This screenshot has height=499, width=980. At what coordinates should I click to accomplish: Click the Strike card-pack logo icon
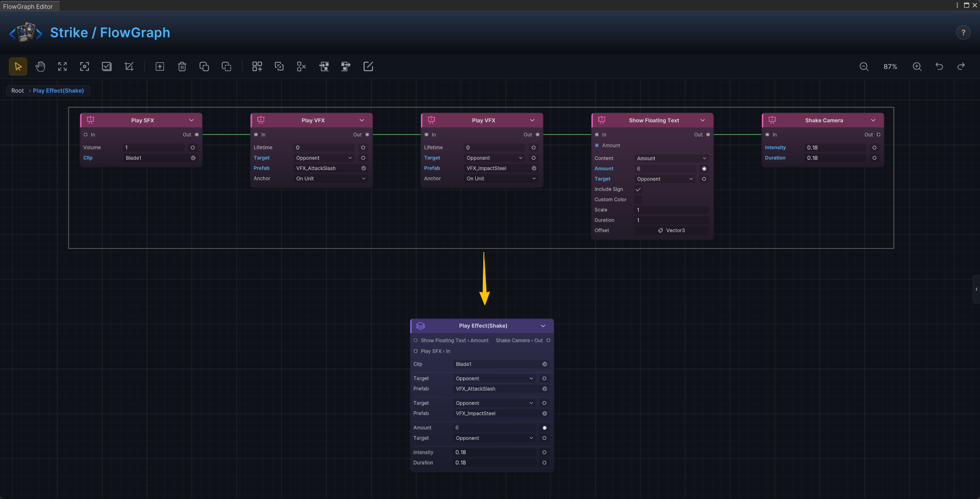(26, 32)
